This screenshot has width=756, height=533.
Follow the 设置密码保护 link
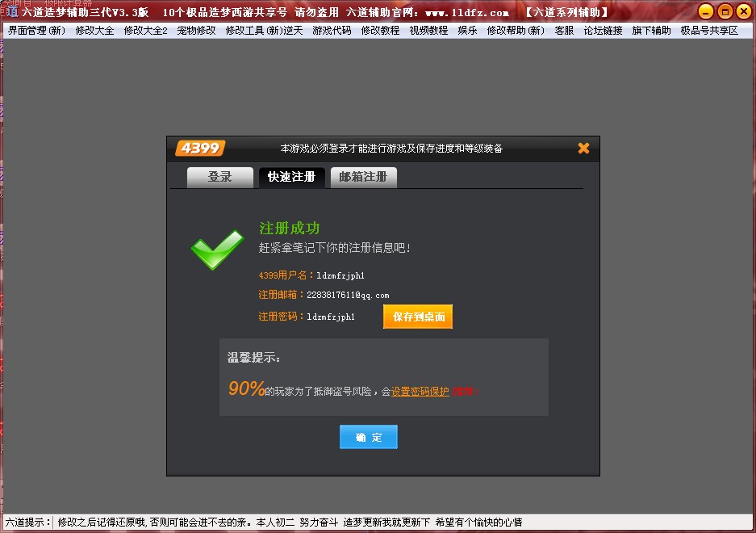(420, 391)
